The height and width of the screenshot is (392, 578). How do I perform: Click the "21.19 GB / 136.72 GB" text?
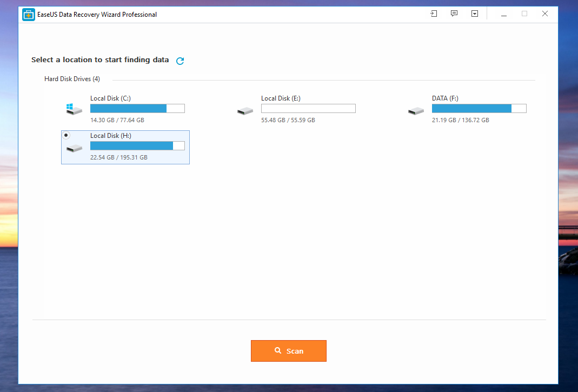point(461,120)
